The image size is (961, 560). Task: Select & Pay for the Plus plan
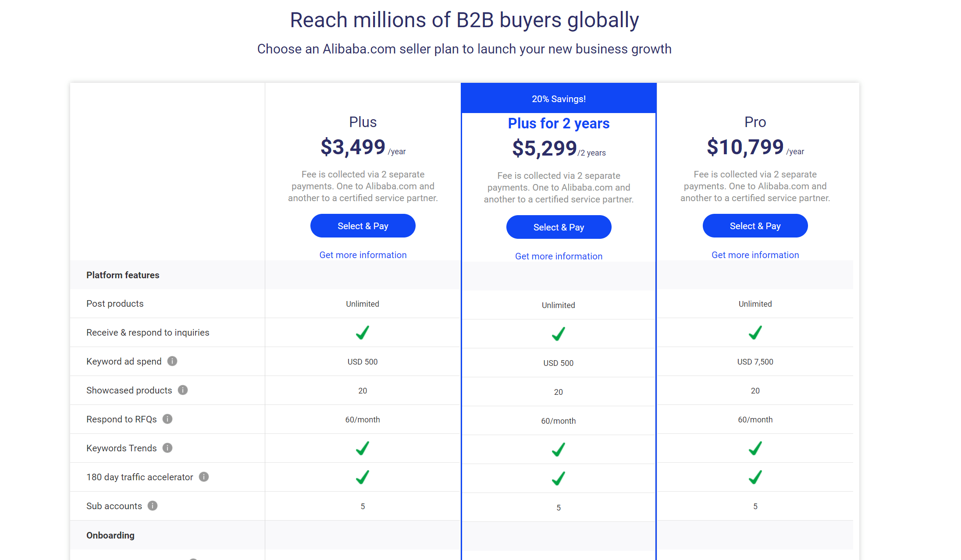pos(363,226)
